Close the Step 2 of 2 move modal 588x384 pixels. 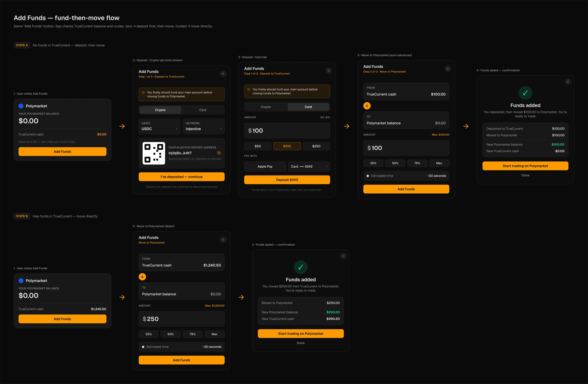[448, 69]
